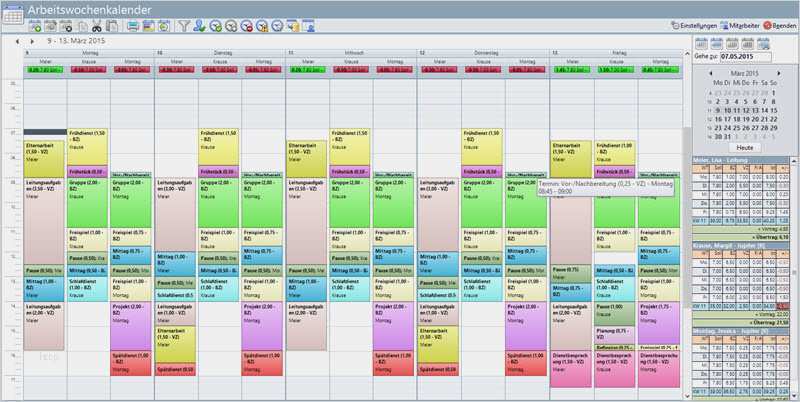800x402 pixels.
Task: Click the clock icon with green check badge
Action: (x=216, y=26)
